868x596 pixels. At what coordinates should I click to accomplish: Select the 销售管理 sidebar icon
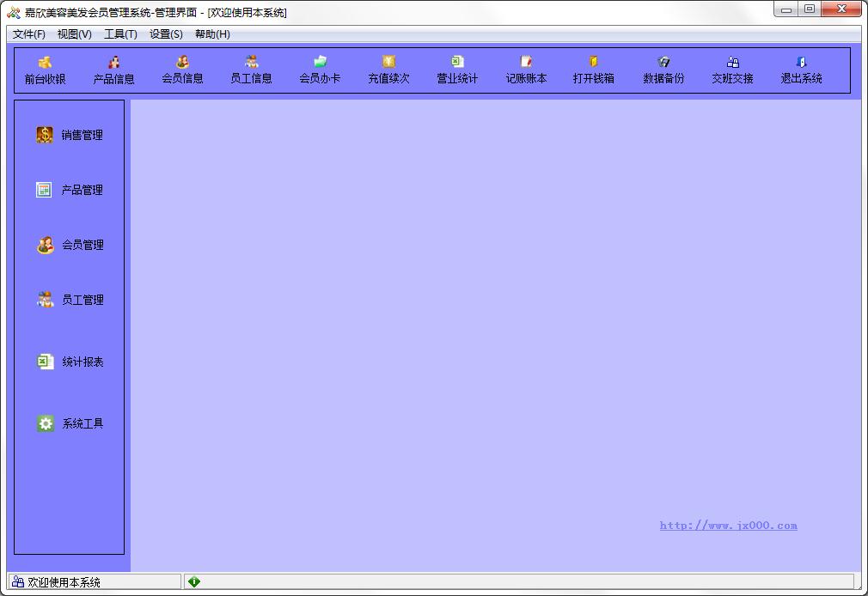[45, 135]
